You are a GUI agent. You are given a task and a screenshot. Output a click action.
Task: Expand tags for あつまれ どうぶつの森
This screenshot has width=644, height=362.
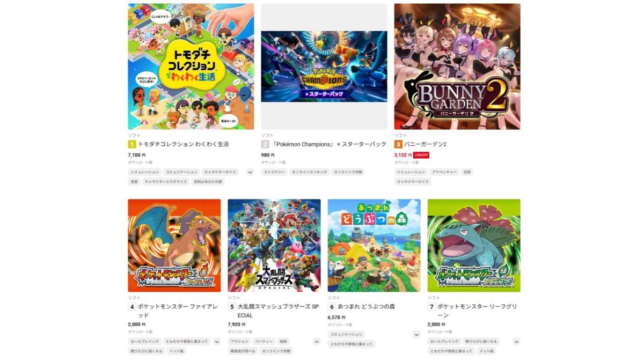coord(416,335)
